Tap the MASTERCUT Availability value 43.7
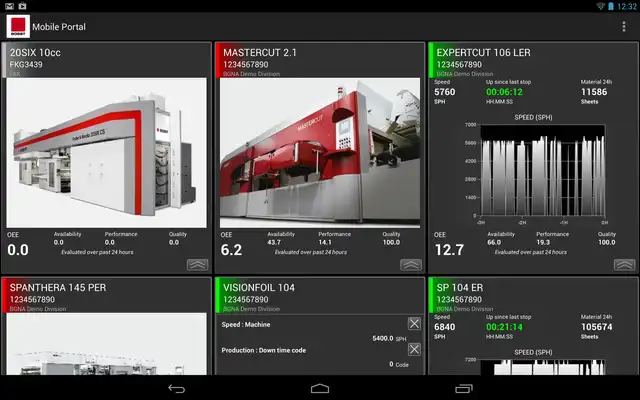This screenshot has width=640, height=400. 274,242
